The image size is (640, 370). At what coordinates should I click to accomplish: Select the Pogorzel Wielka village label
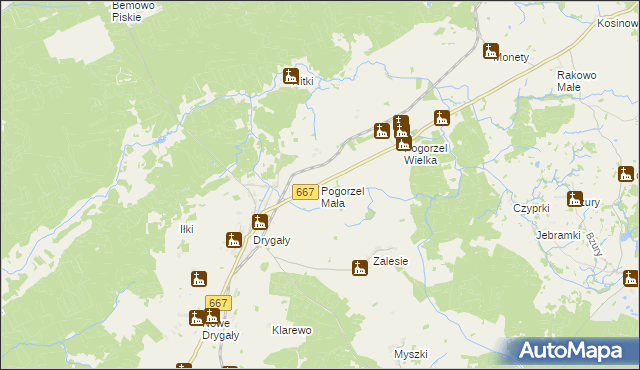(426, 154)
